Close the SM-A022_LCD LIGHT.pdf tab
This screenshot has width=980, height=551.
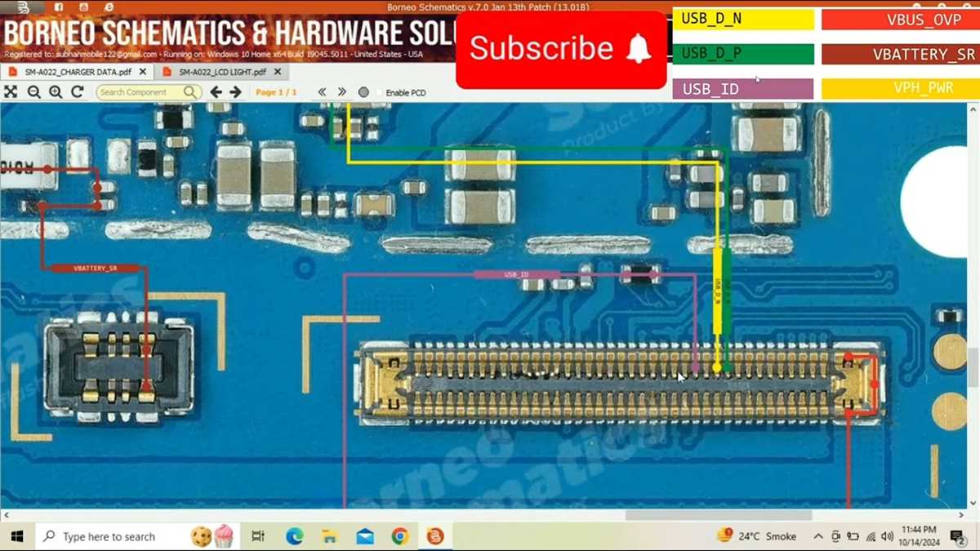click(x=276, y=72)
